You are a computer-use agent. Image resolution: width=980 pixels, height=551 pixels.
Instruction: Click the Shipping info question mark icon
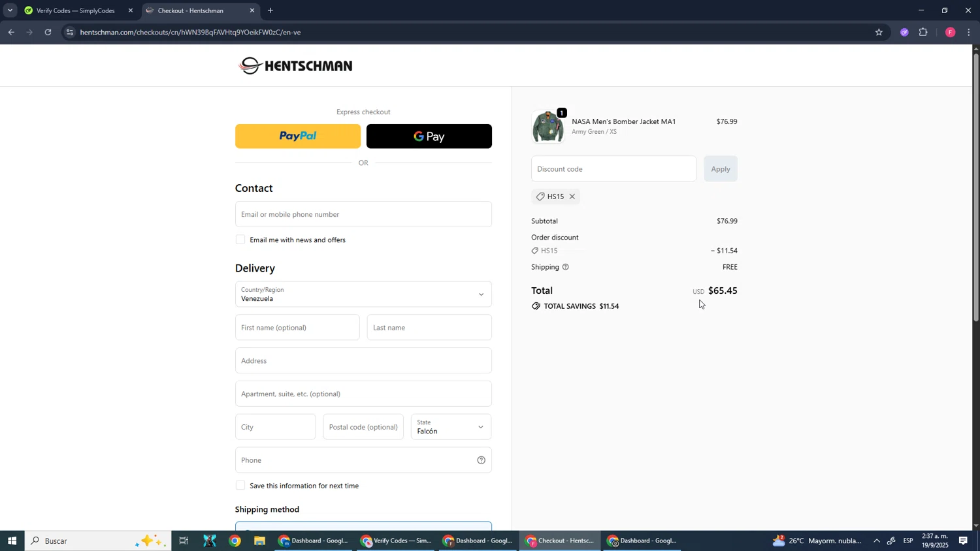[x=566, y=267]
